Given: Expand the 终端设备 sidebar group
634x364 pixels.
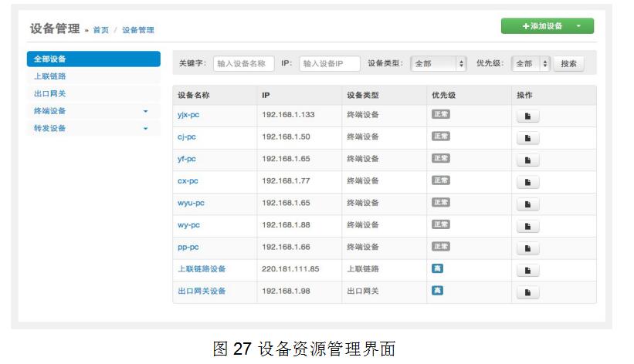Looking at the screenshot, I should pyautogui.click(x=93, y=111).
